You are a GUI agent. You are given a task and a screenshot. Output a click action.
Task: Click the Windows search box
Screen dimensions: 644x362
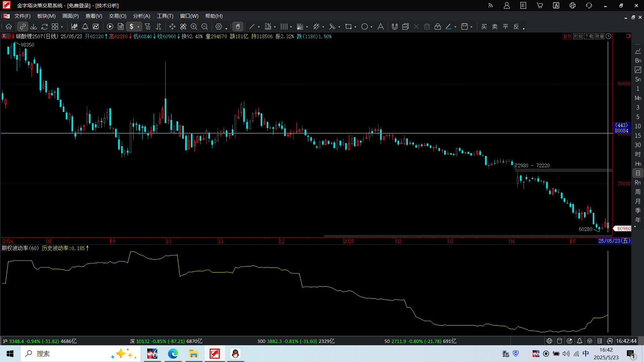click(80, 354)
